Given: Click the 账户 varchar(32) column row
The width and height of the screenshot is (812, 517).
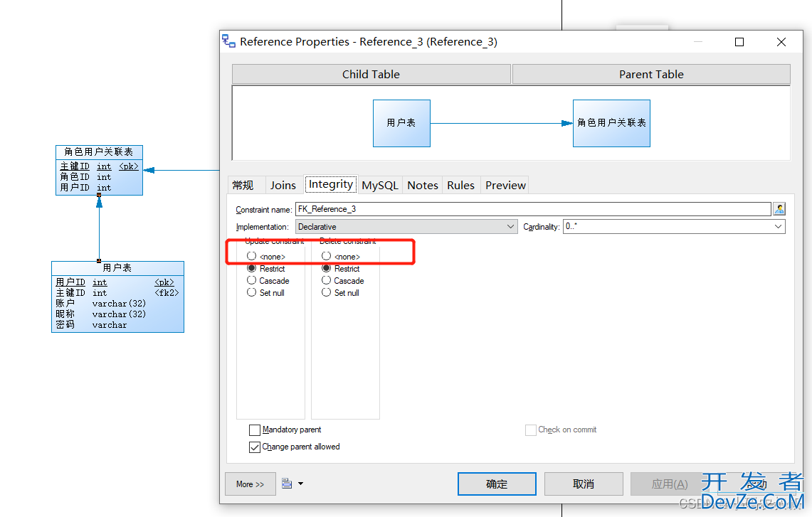Looking at the screenshot, I should [101, 304].
